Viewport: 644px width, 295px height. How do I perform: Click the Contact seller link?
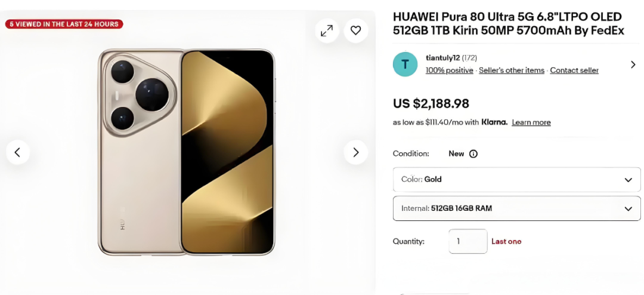(574, 70)
